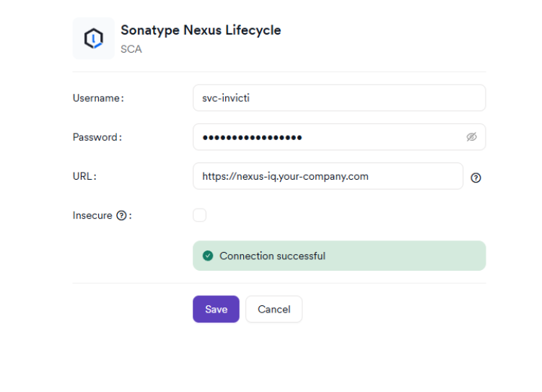
Task: Click the Sonatype Nexus Lifecycle logo icon
Action: (x=93, y=38)
